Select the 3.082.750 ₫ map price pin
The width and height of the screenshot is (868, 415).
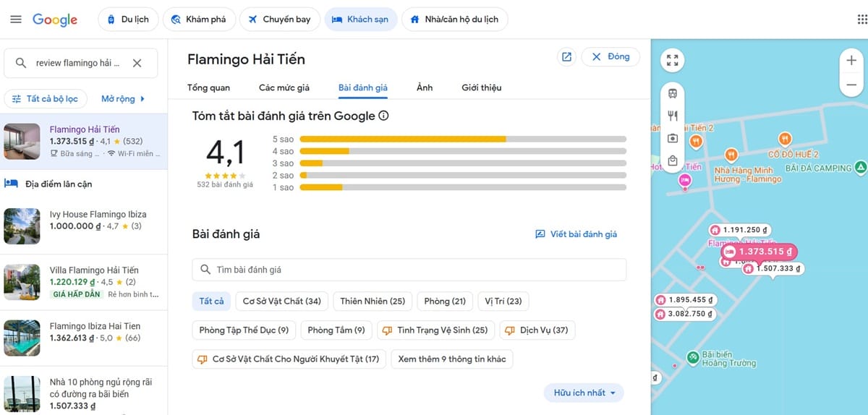[685, 314]
